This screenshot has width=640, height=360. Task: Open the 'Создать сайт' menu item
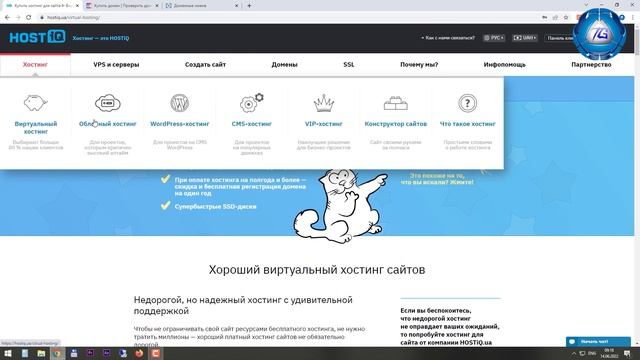click(x=205, y=64)
